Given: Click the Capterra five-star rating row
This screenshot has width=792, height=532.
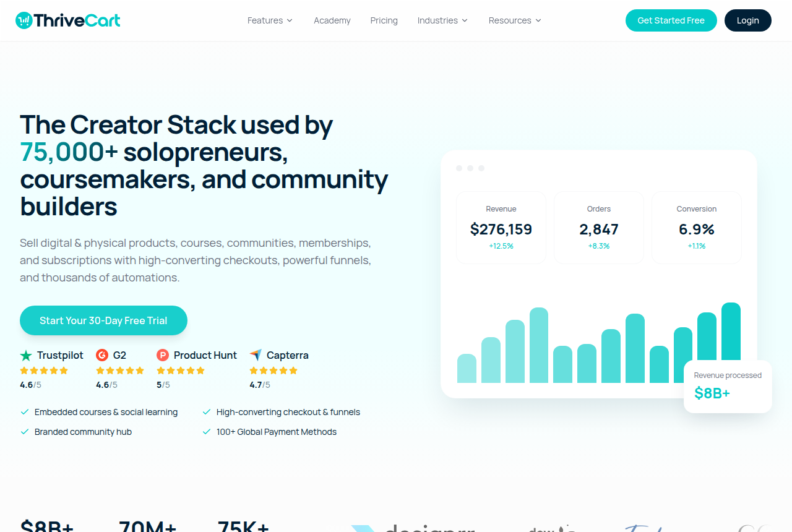Looking at the screenshot, I should point(273,371).
